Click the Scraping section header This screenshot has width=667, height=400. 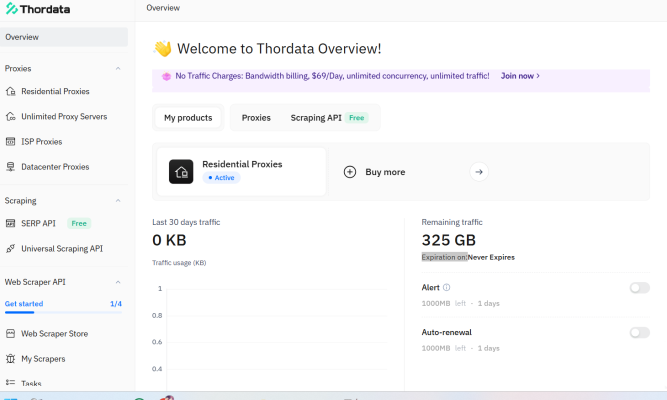20,201
